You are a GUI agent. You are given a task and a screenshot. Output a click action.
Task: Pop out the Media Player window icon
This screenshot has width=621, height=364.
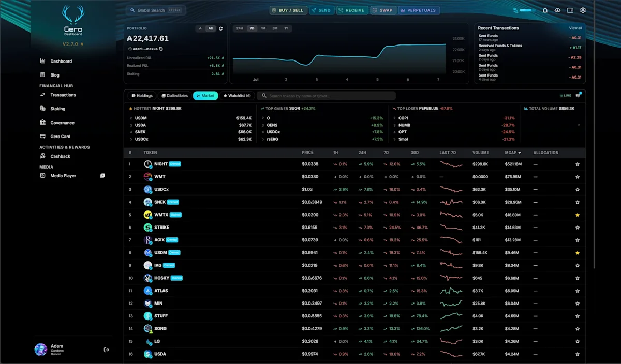102,176
